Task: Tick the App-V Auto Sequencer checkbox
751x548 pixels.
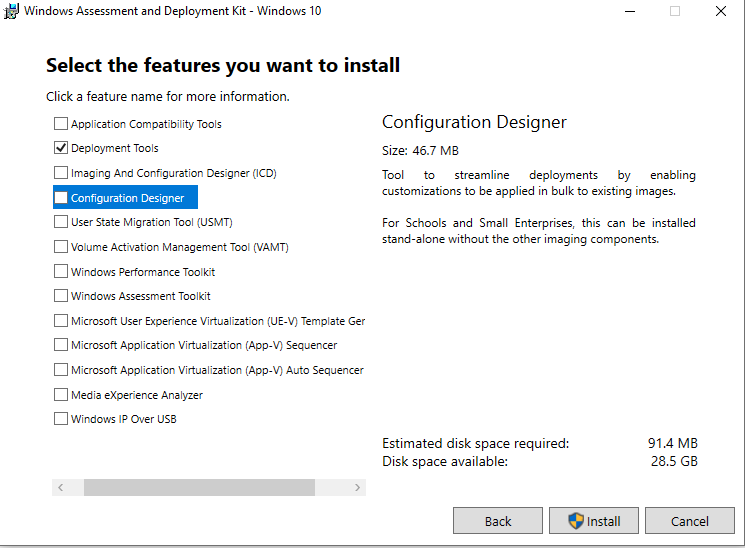Action: click(61, 370)
